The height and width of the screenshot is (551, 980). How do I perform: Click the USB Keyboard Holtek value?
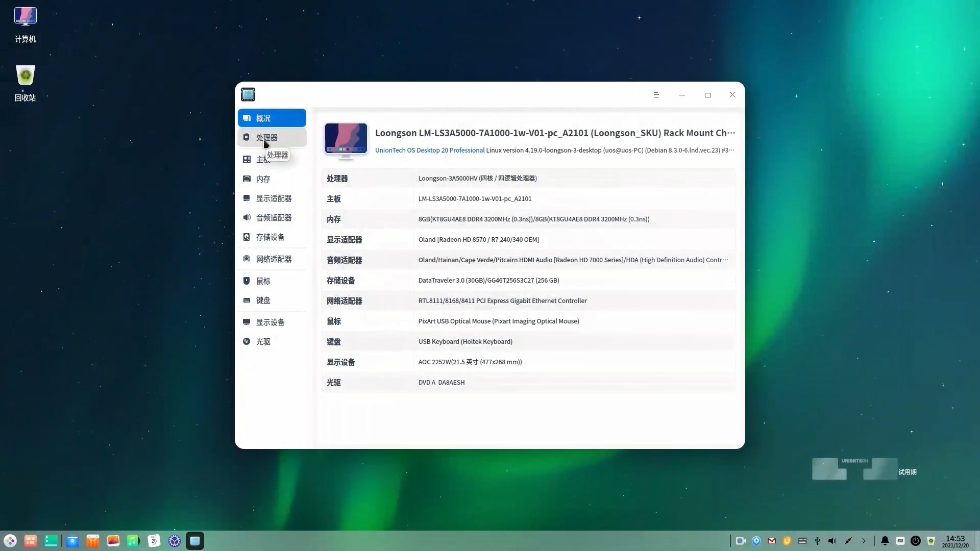coord(465,341)
